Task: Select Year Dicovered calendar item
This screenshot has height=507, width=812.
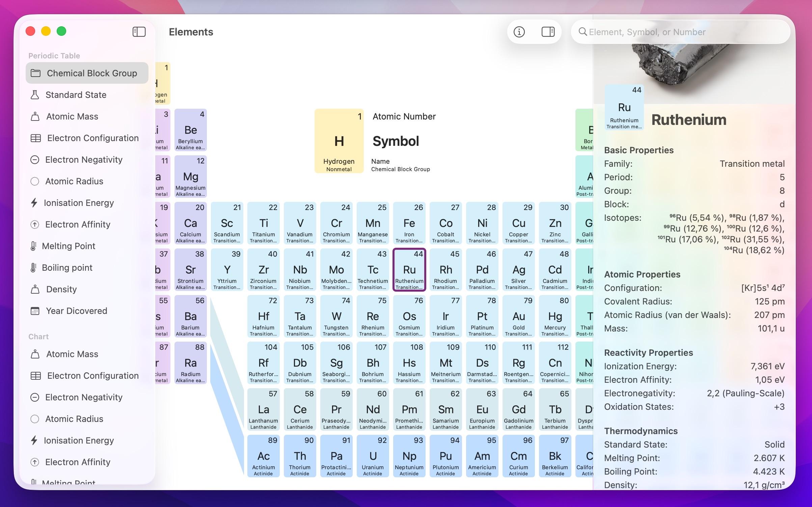Action: pyautogui.click(x=87, y=311)
